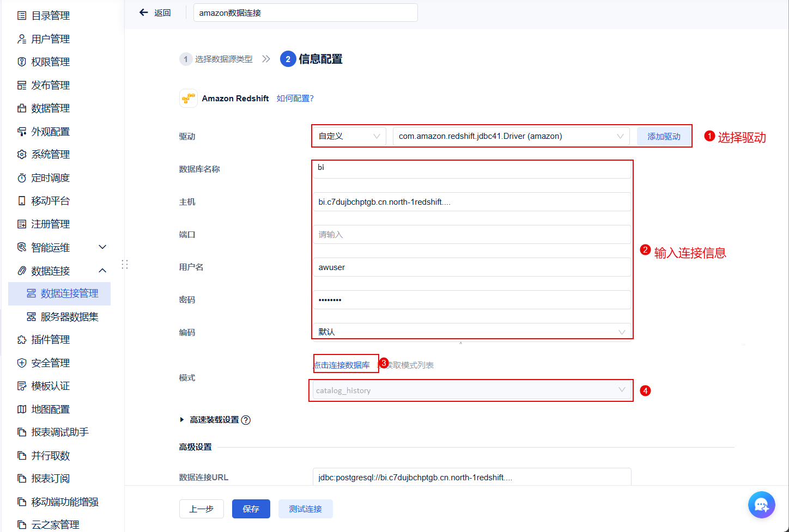Click the 模板认证 icon

(22, 386)
